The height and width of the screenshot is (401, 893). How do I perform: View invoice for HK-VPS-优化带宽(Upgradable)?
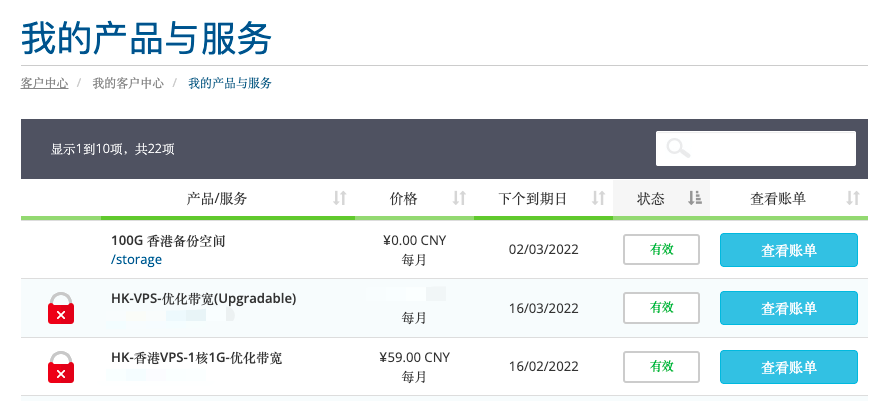[789, 308]
